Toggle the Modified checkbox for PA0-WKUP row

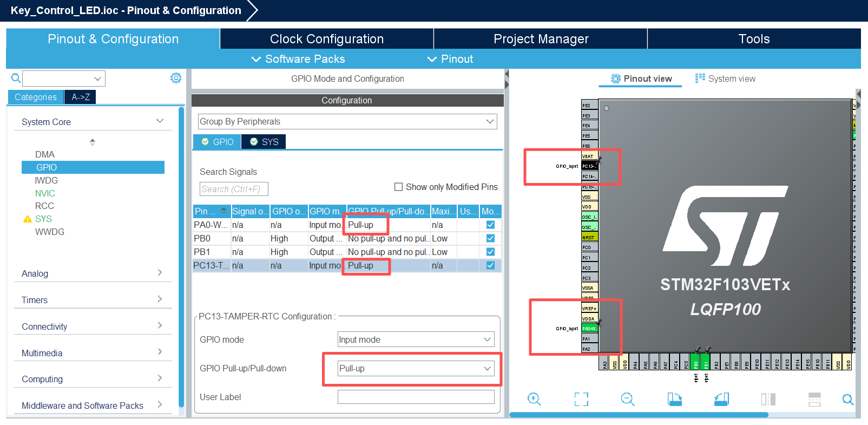(490, 225)
